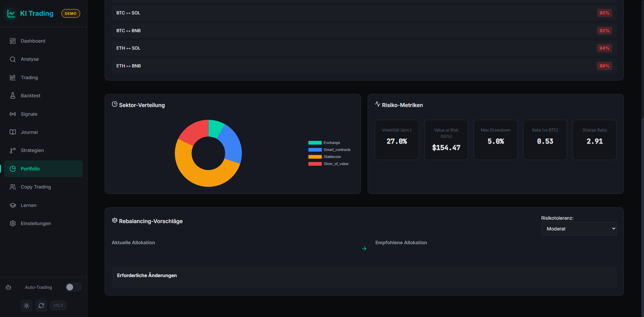This screenshot has height=317, width=644.
Task: Click the sun theme switch icon
Action: [26, 306]
